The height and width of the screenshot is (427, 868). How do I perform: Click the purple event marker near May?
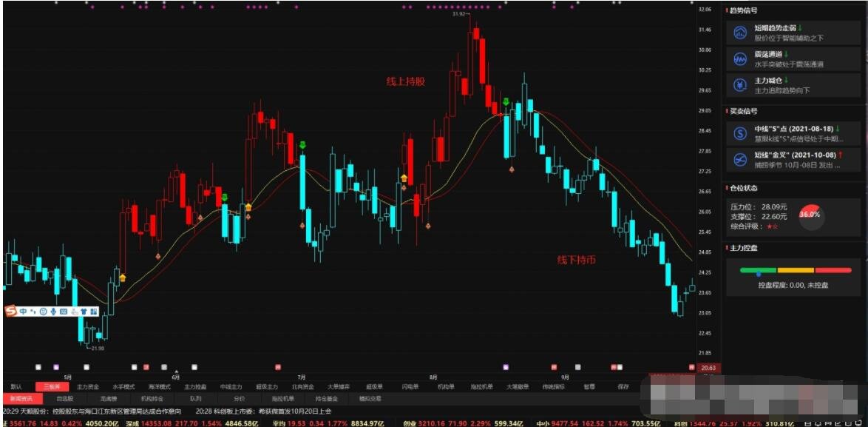pos(56,366)
